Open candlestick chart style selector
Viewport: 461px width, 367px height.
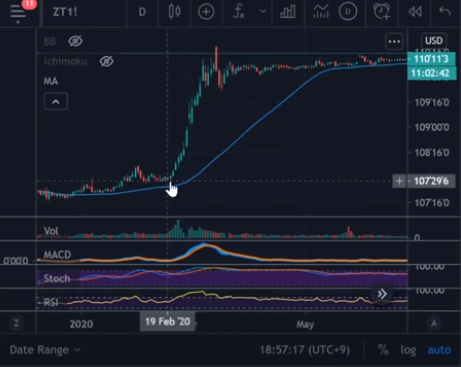(174, 12)
